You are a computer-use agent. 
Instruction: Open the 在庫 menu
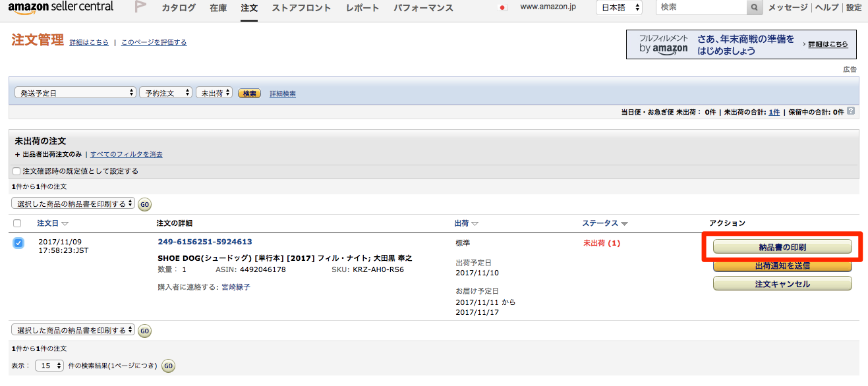coord(218,8)
